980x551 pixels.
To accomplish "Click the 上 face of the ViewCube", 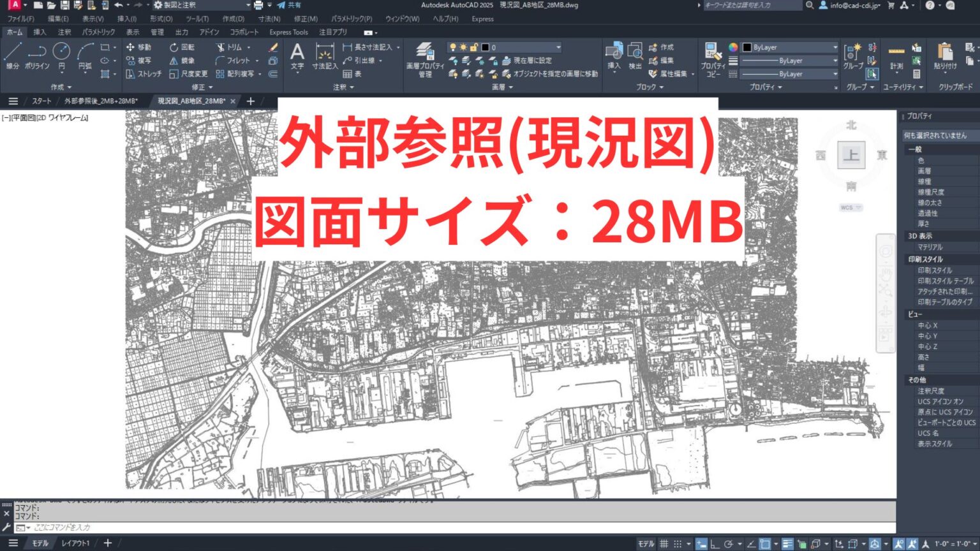I will (x=851, y=155).
